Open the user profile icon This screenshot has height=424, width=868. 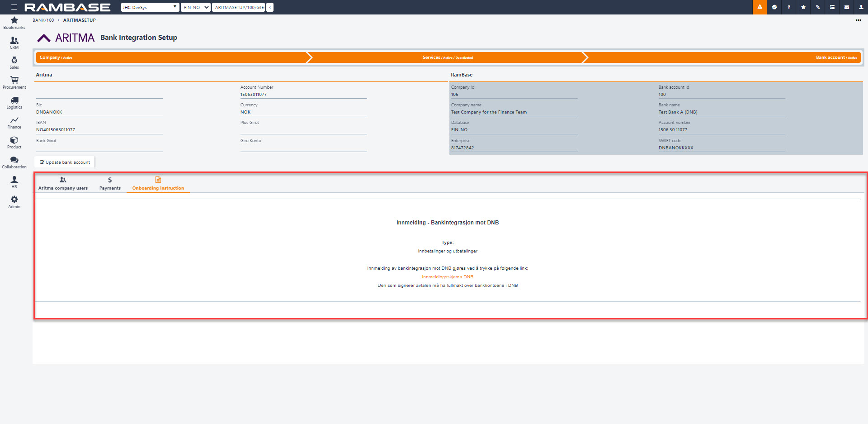(x=861, y=7)
